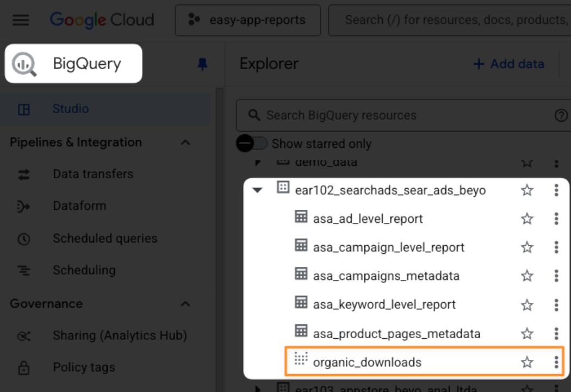Click the Scheduled queries clock icon
The width and height of the screenshot is (571, 392).
(24, 239)
